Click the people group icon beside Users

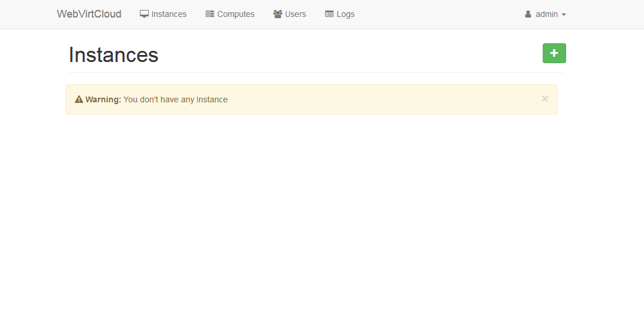(278, 14)
